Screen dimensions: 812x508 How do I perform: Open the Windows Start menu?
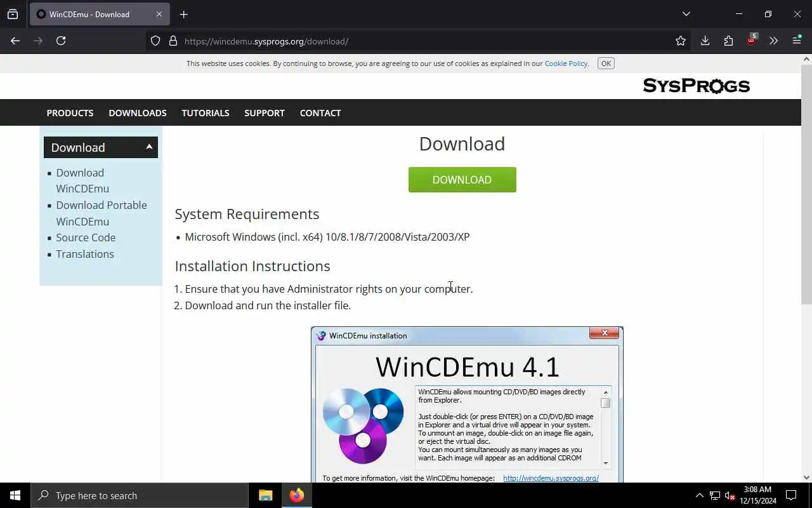[x=15, y=495]
